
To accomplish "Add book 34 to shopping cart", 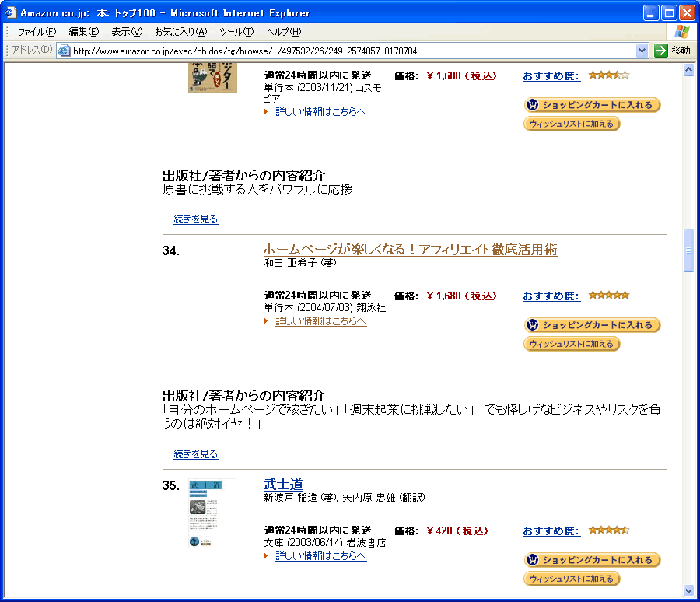I will (x=592, y=325).
